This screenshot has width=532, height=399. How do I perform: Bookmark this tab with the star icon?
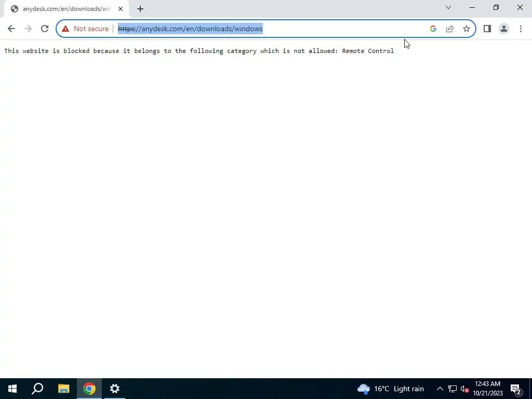(x=467, y=29)
